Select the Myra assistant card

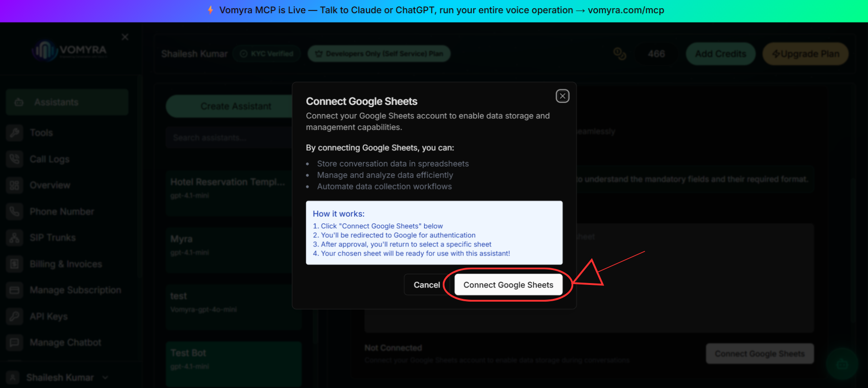pyautogui.click(x=233, y=250)
